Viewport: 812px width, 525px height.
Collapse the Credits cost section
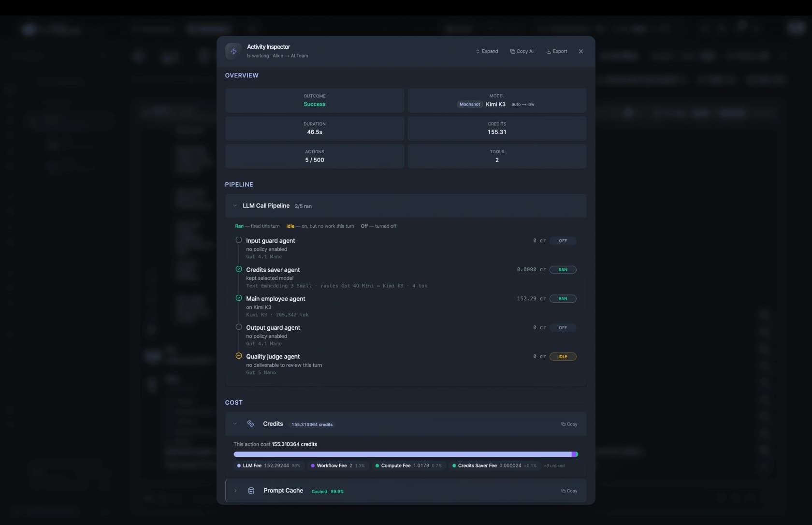[235, 424]
